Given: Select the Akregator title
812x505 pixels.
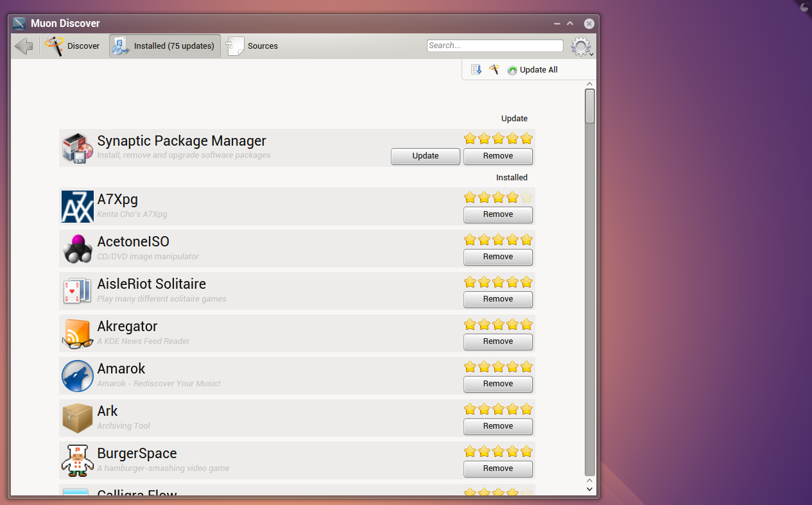Looking at the screenshot, I should point(127,327).
